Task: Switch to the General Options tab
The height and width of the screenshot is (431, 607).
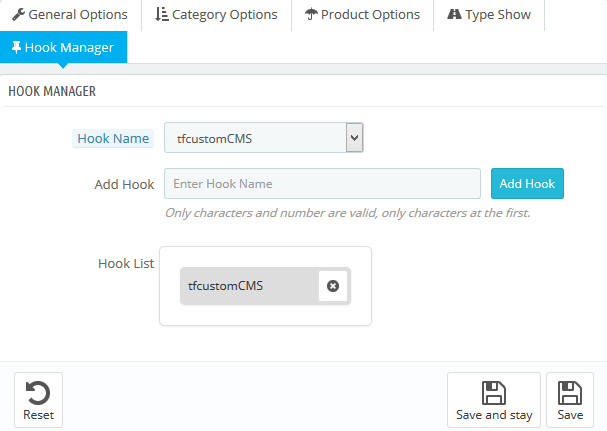Action: point(70,15)
